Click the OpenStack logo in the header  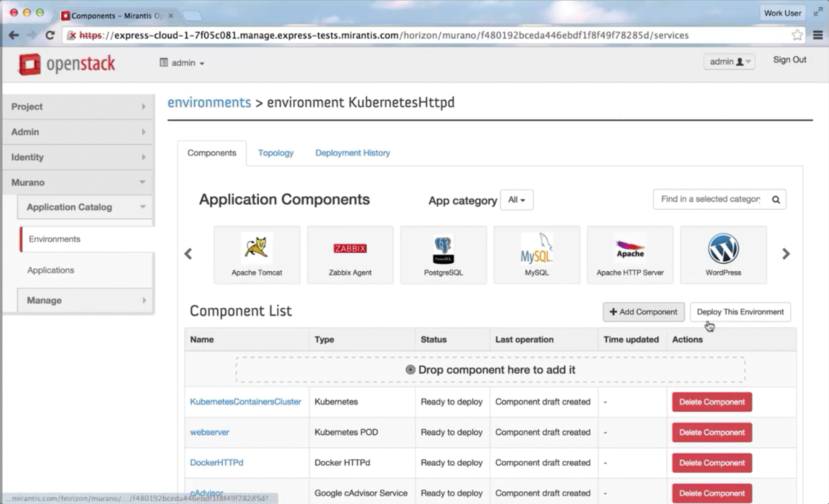coord(66,63)
